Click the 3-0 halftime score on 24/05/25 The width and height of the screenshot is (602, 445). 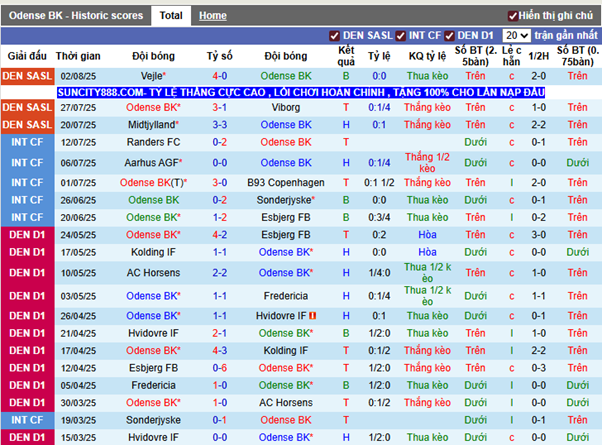[538, 235]
